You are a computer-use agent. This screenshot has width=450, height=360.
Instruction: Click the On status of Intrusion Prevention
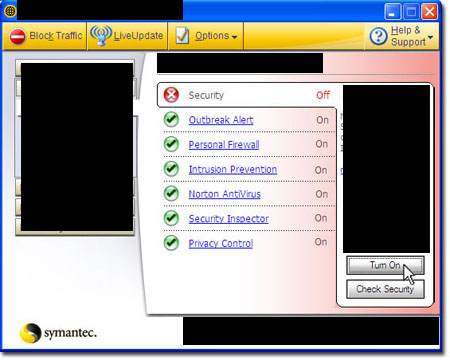(x=321, y=170)
